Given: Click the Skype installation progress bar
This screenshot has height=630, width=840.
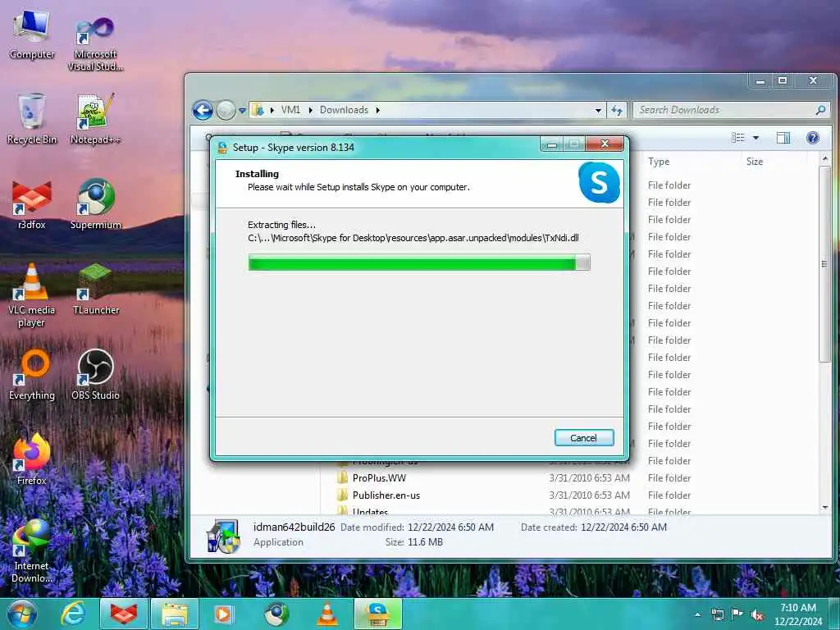Looking at the screenshot, I should (x=419, y=262).
